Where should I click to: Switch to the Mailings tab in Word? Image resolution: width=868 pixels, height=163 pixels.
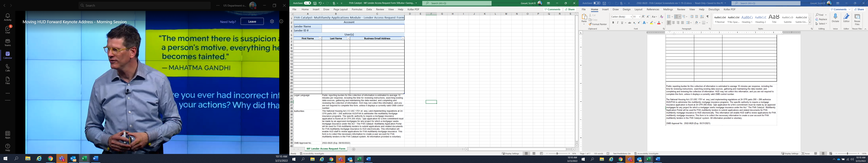(x=668, y=10)
